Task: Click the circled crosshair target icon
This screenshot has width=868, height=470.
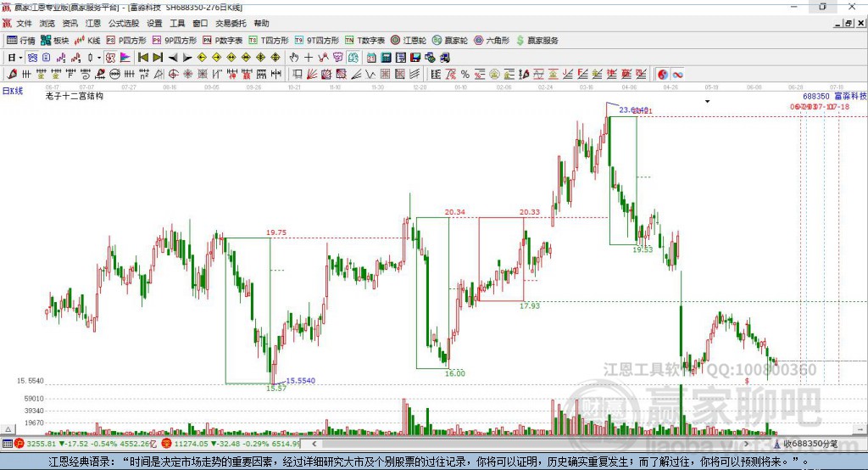Action: pos(173,75)
